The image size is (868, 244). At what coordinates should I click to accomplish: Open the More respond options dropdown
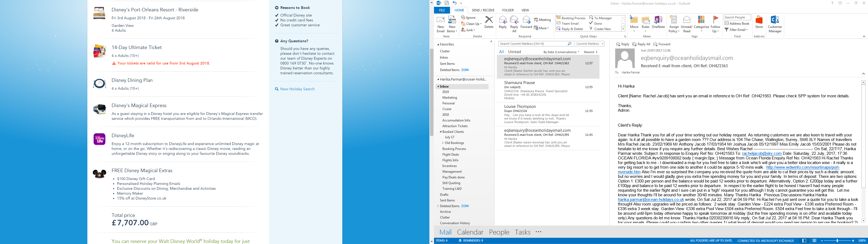(x=541, y=28)
